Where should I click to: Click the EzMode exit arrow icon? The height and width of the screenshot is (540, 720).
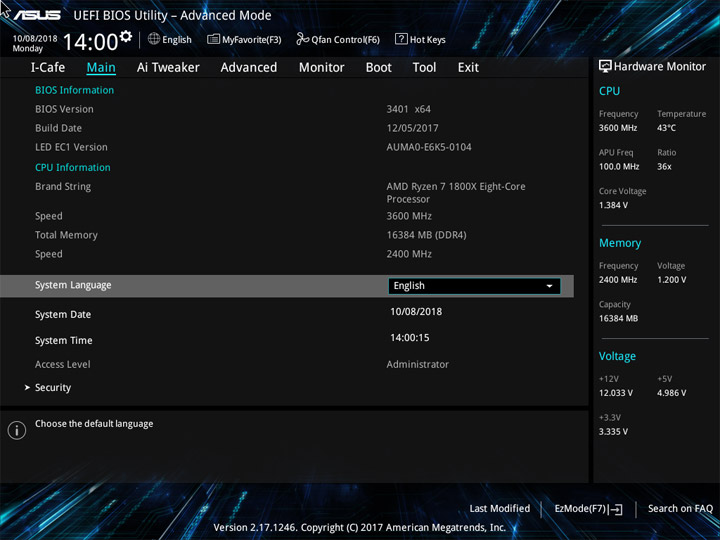pos(616,509)
